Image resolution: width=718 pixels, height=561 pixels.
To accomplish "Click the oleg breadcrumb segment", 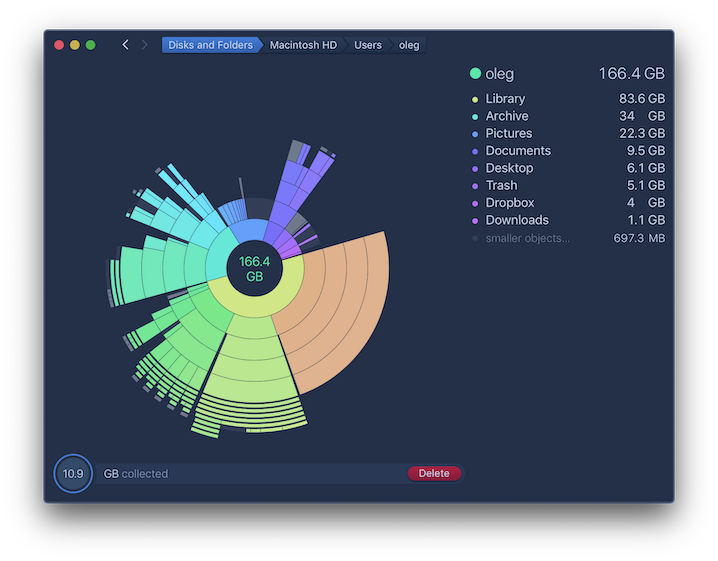I will tap(409, 45).
